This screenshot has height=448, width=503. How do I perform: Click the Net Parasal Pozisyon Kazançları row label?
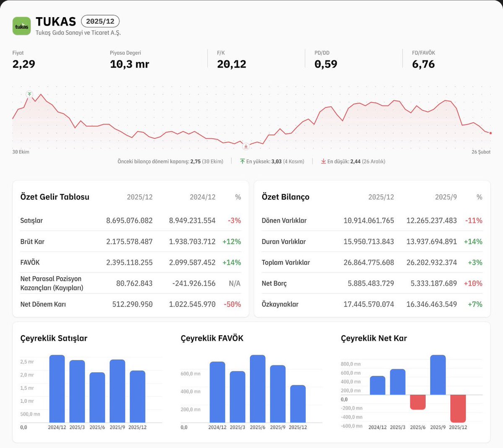click(52, 283)
